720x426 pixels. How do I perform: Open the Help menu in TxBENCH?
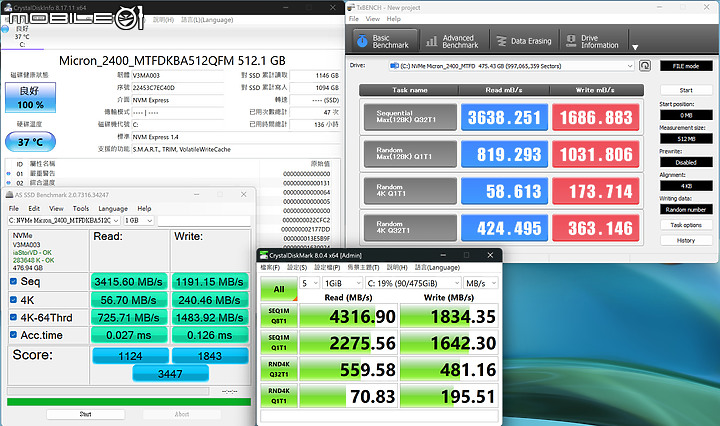point(394,19)
